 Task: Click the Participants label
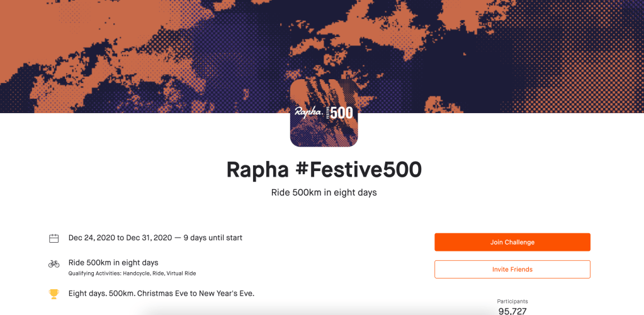coord(512,301)
